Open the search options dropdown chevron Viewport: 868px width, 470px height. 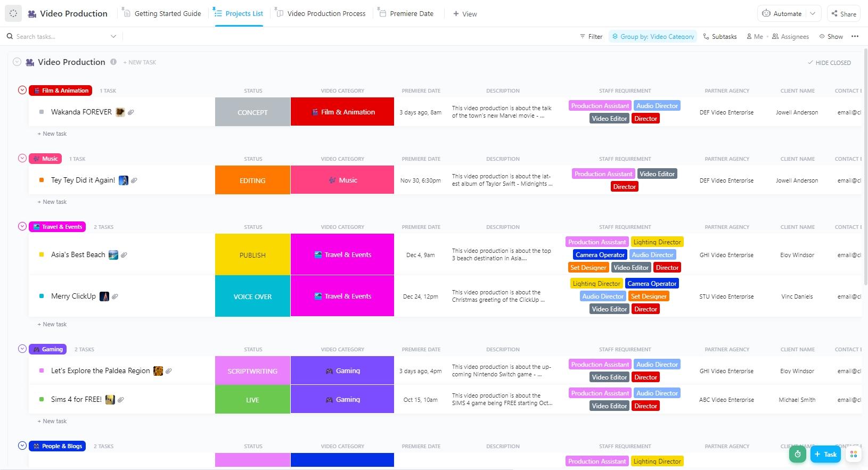point(113,36)
